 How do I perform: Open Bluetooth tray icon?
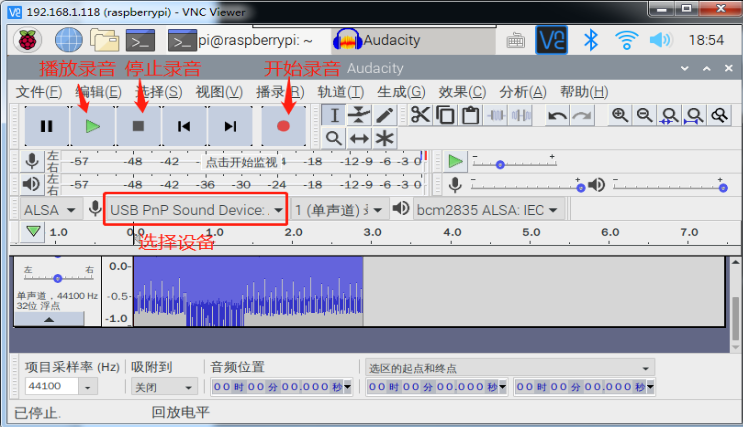coord(590,40)
